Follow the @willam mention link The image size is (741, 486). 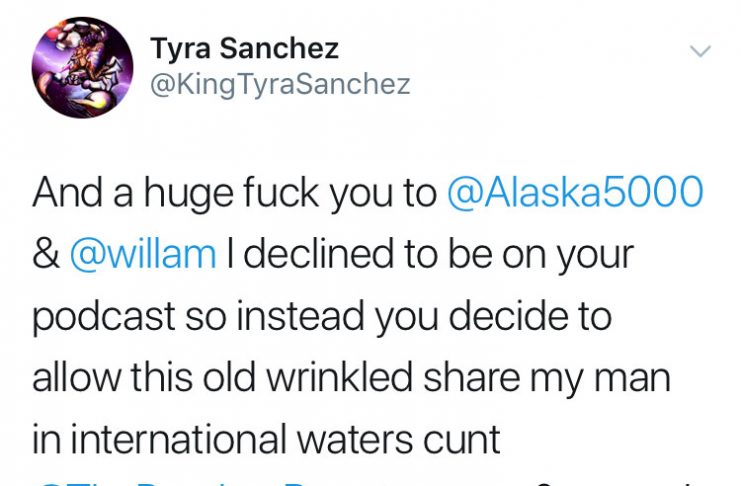(x=144, y=254)
